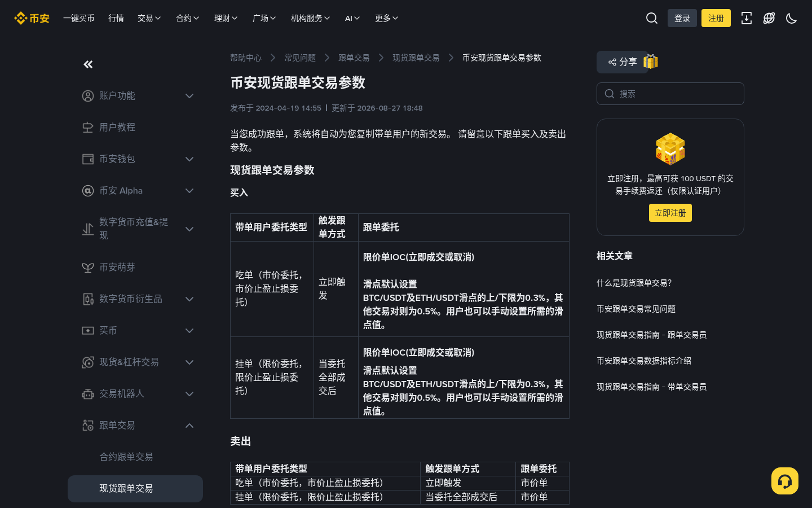The image size is (812, 508).
Task: Expand the 买币 chevron
Action: click(x=189, y=331)
